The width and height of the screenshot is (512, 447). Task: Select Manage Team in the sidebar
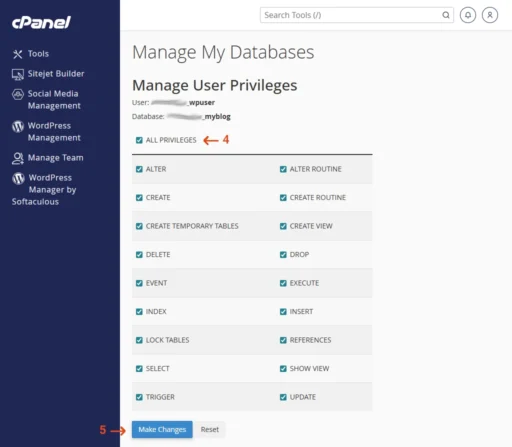tap(55, 158)
